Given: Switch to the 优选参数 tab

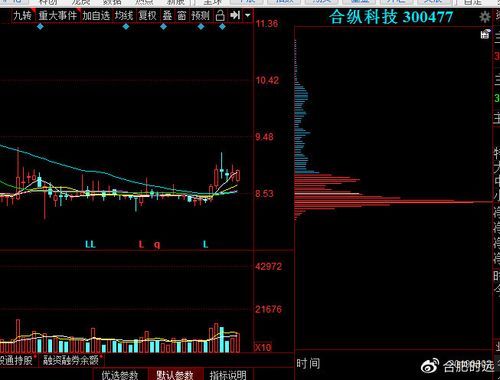Looking at the screenshot, I should (x=120, y=375).
